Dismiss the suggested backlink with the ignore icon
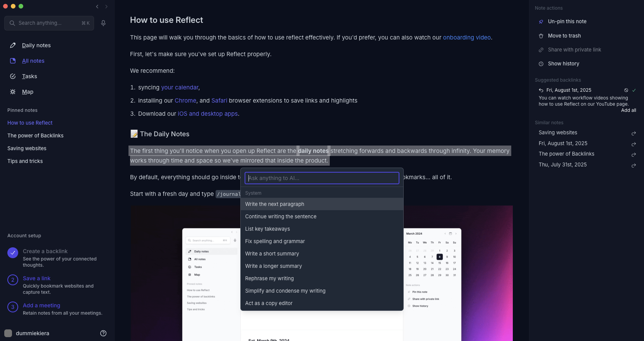 [x=626, y=90]
